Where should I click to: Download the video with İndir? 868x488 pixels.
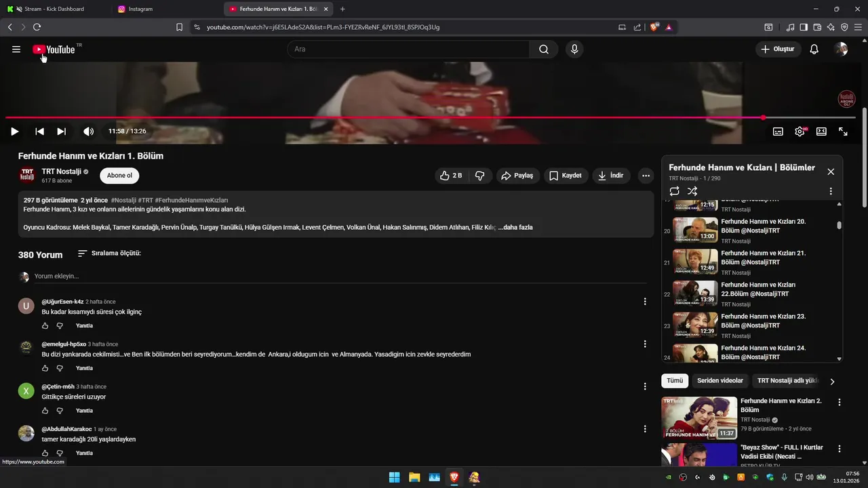click(610, 176)
